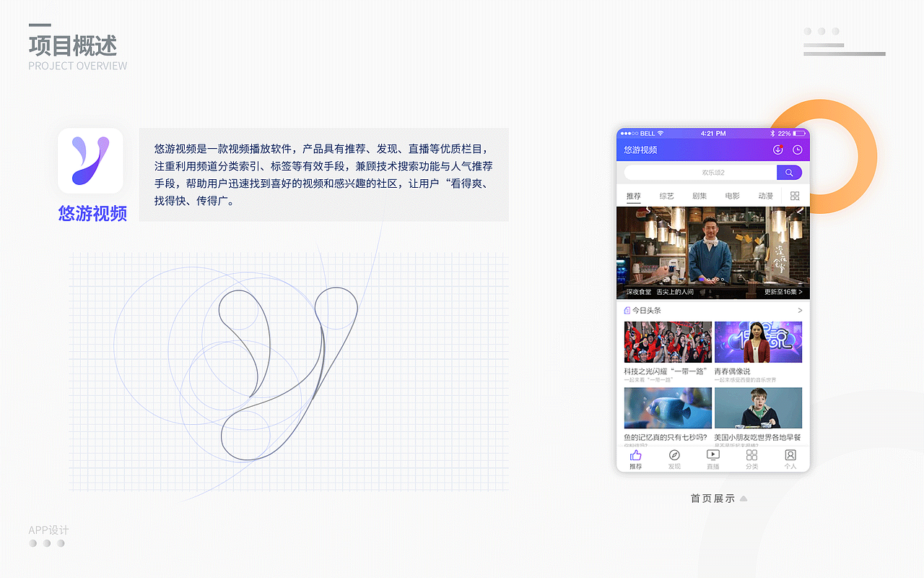Click the 深夜食堂 舌尖上的人间 caption
The width and height of the screenshot is (924, 578).
click(x=660, y=292)
